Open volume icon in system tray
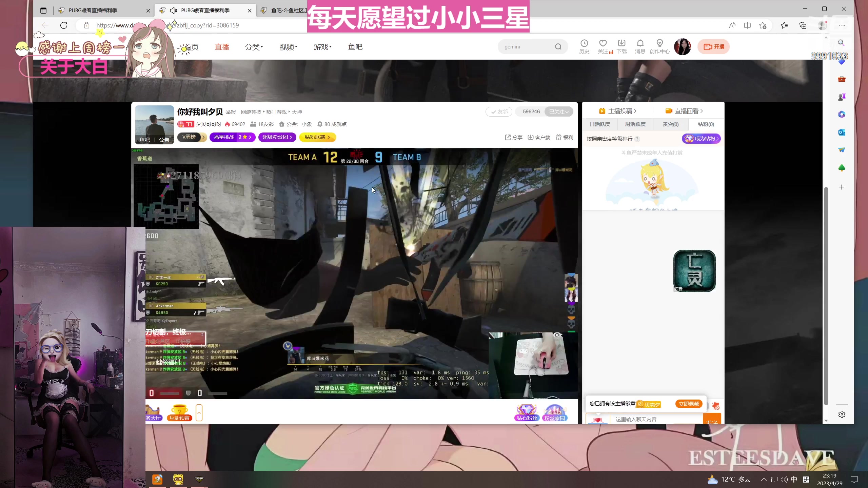Viewport: 868px width, 488px height. click(784, 479)
